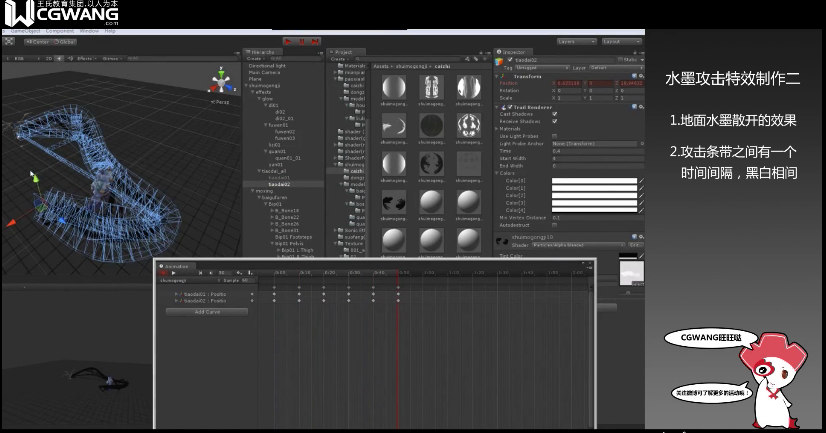Viewport: 826px width, 433px height.
Task: Toggle the Static checkbox in the Inspector
Action: 621,60
